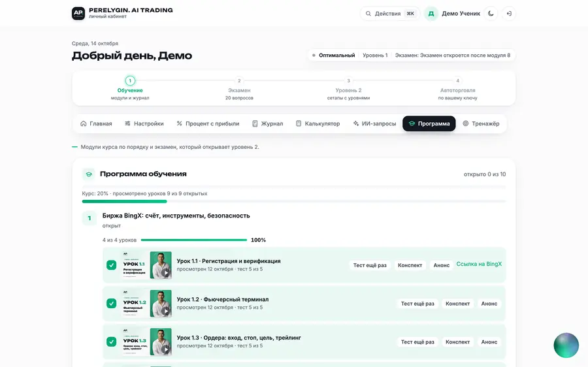The image size is (588, 367).
Task: Open the Калькулятор tab
Action: (318, 123)
